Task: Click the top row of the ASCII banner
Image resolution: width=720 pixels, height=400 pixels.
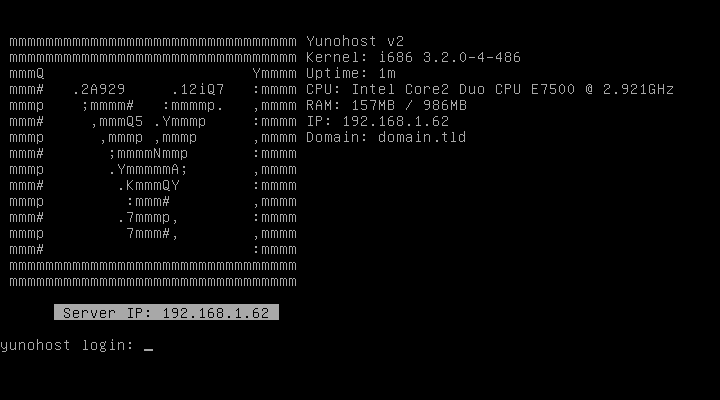Action: 152,41
